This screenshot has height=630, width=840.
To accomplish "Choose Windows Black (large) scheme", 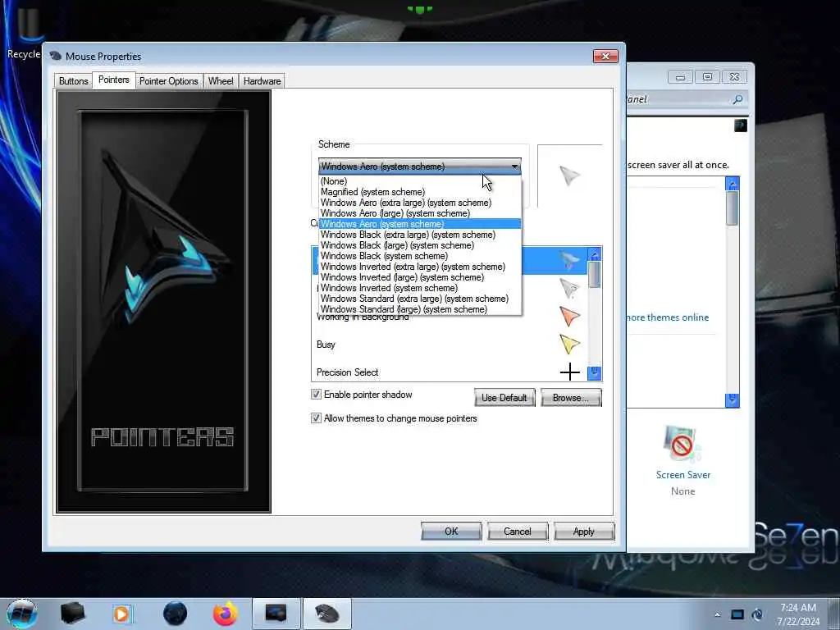I will [x=420, y=245].
